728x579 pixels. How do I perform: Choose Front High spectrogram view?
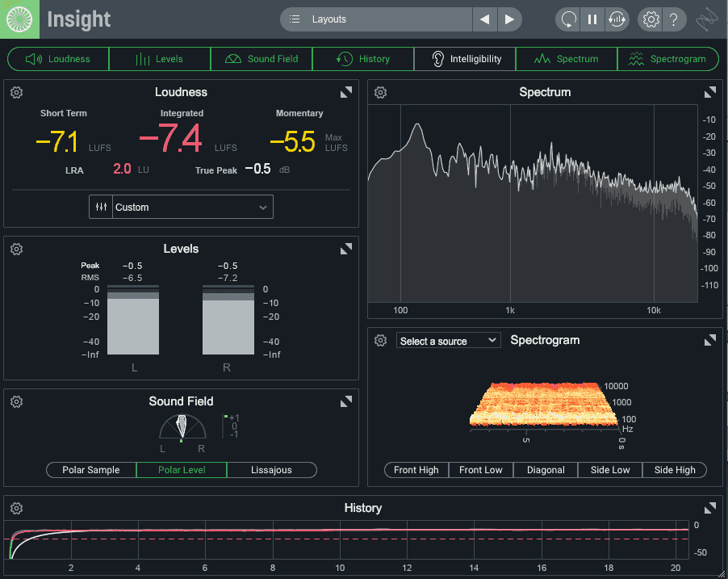(x=416, y=470)
